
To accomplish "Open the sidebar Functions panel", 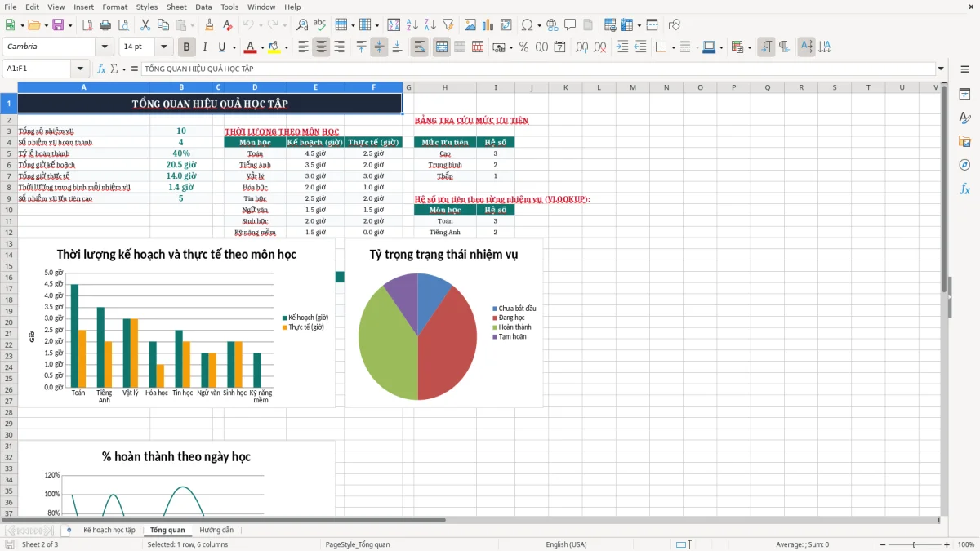I will (964, 189).
